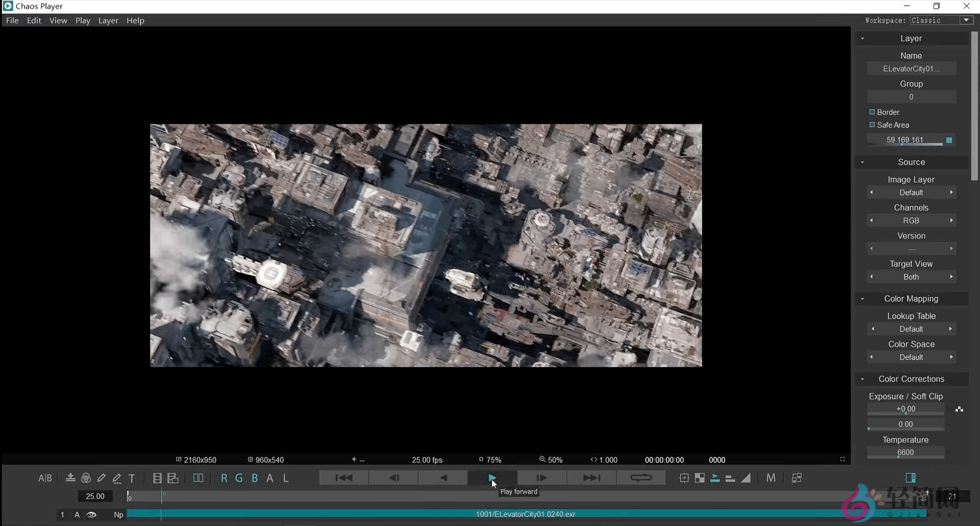Open the Layer menu
The width and height of the screenshot is (980, 526).
(x=108, y=21)
